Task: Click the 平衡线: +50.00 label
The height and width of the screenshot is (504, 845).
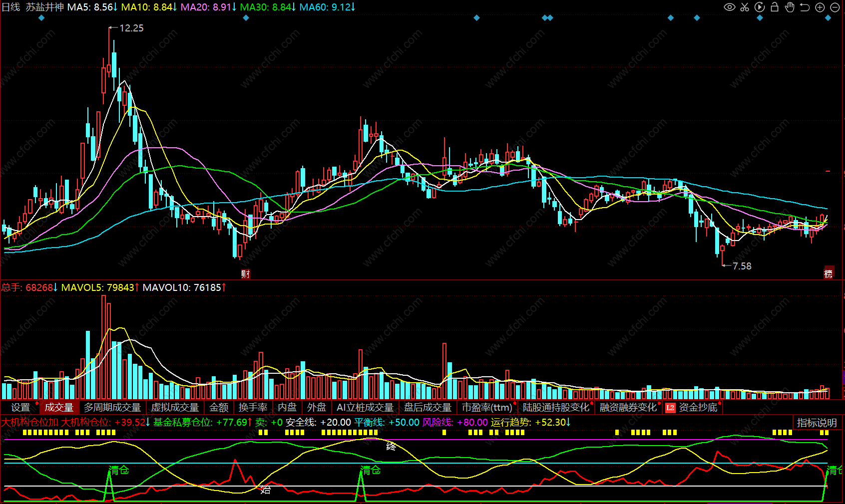Action: click(x=387, y=422)
